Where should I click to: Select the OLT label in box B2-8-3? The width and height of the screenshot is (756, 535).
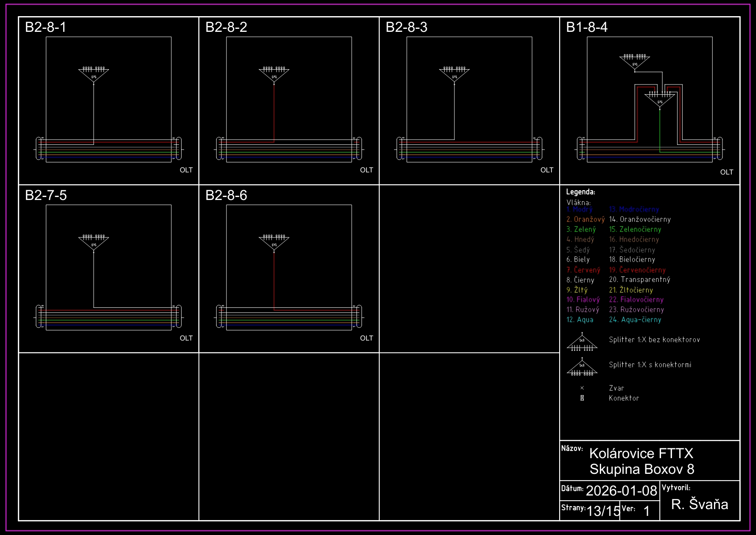coord(547,170)
